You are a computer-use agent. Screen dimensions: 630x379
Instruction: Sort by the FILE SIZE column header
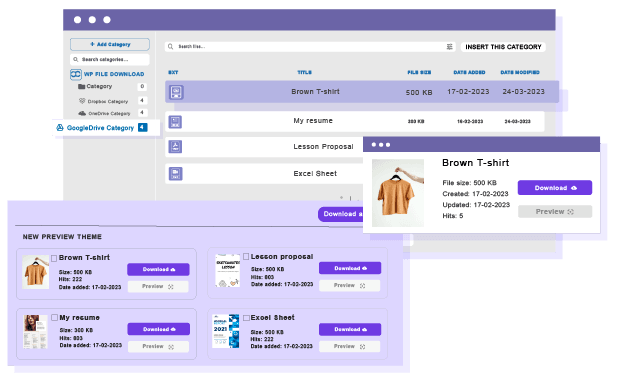[419, 72]
